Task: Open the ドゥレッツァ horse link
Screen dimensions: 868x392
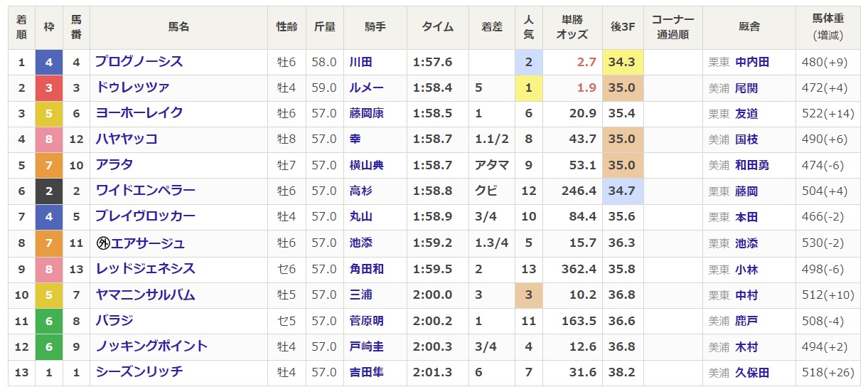Action: [x=133, y=88]
